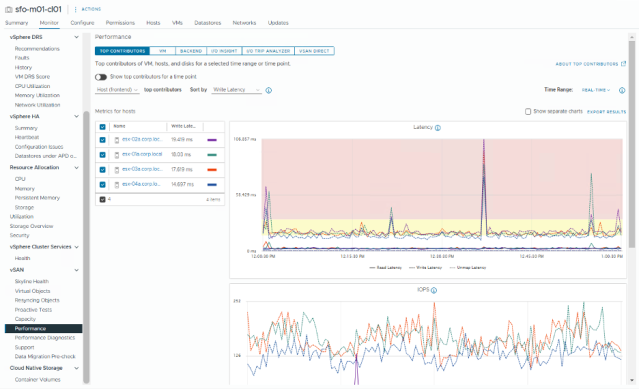Image resolution: width=639 pixels, height=389 pixels.
Task: Open the Updates tab
Action: point(278,23)
